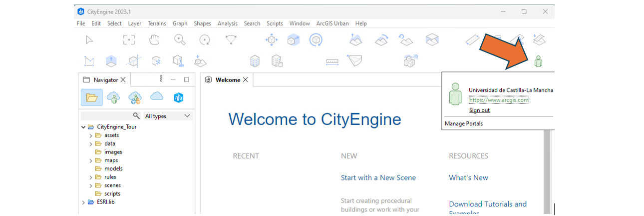Image resolution: width=644 pixels, height=216 pixels.
Task: Click Download Tutorials and Examples link
Action: (x=488, y=208)
